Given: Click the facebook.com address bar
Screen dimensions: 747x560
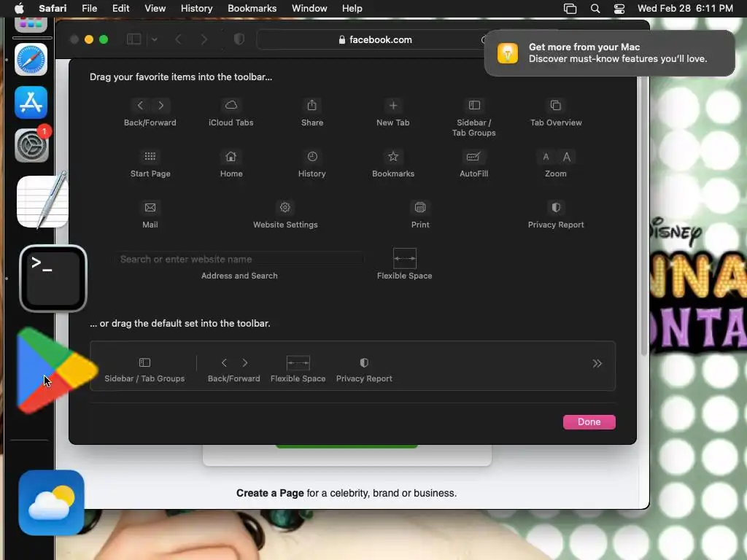Looking at the screenshot, I should (x=375, y=39).
